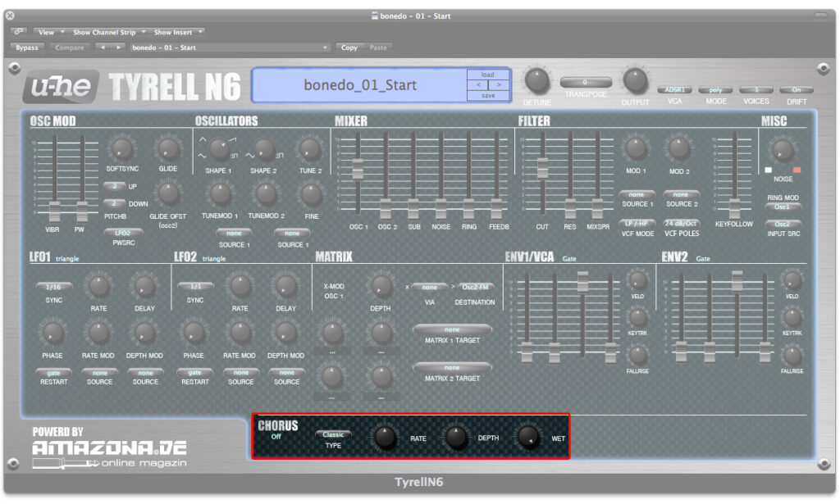840x504 pixels.
Task: Click the filter MOD 1 knob
Action: (636, 148)
